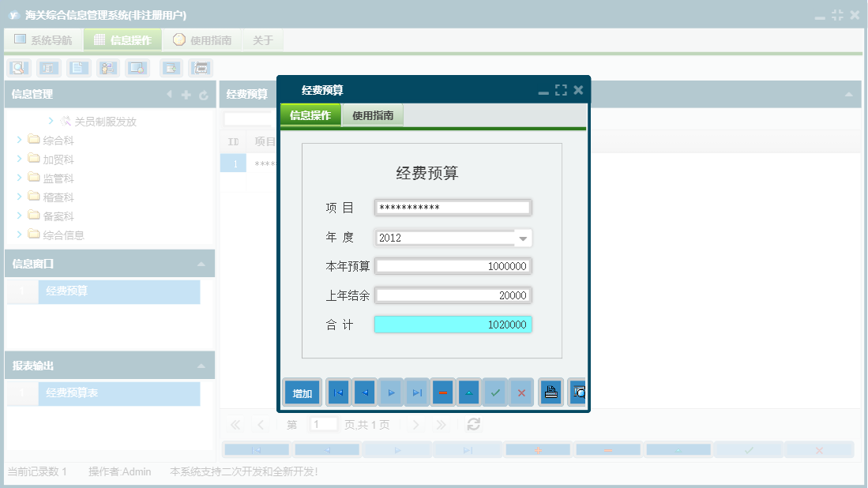Click the green checkmark confirm icon
Viewport: 868px width, 488px height.
pos(494,392)
